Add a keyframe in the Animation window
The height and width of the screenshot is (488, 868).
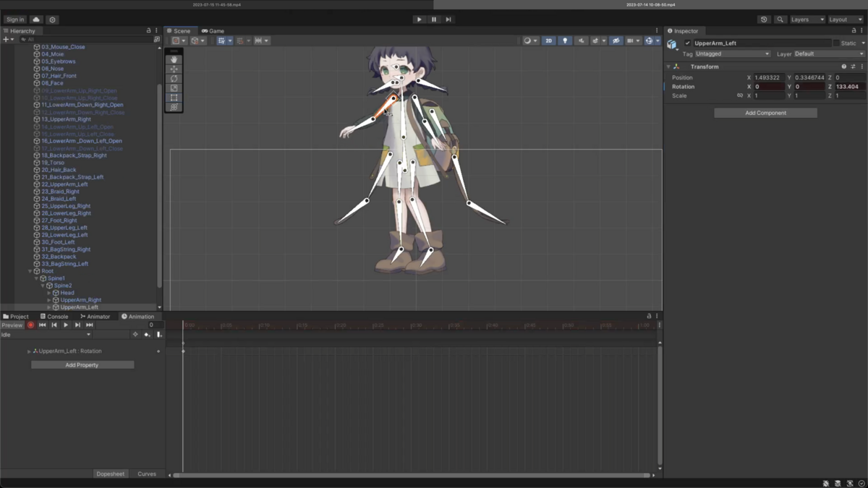[x=147, y=335]
